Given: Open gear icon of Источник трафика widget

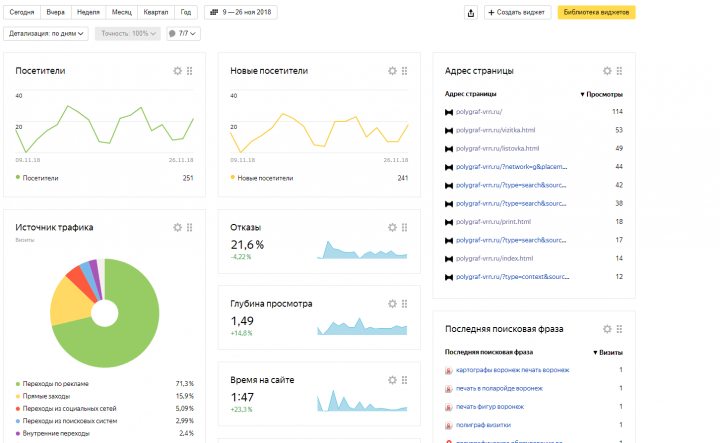Looking at the screenshot, I should click(x=177, y=227).
